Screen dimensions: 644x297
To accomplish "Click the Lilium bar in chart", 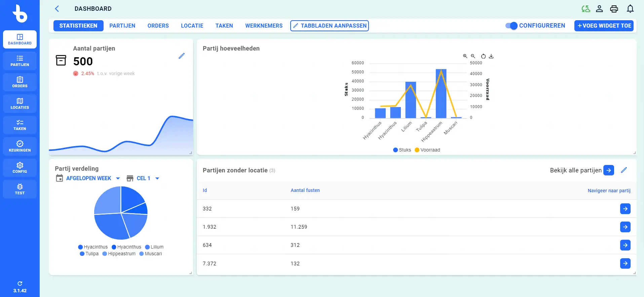I will pyautogui.click(x=411, y=100).
